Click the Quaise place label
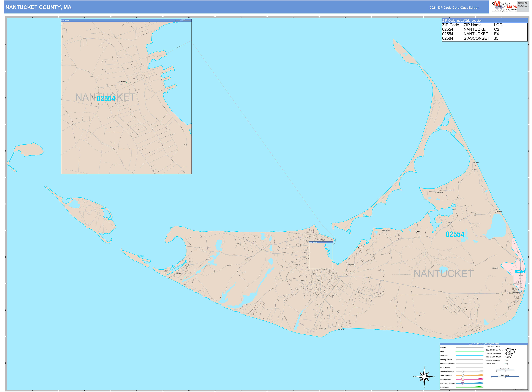 [417, 231]
